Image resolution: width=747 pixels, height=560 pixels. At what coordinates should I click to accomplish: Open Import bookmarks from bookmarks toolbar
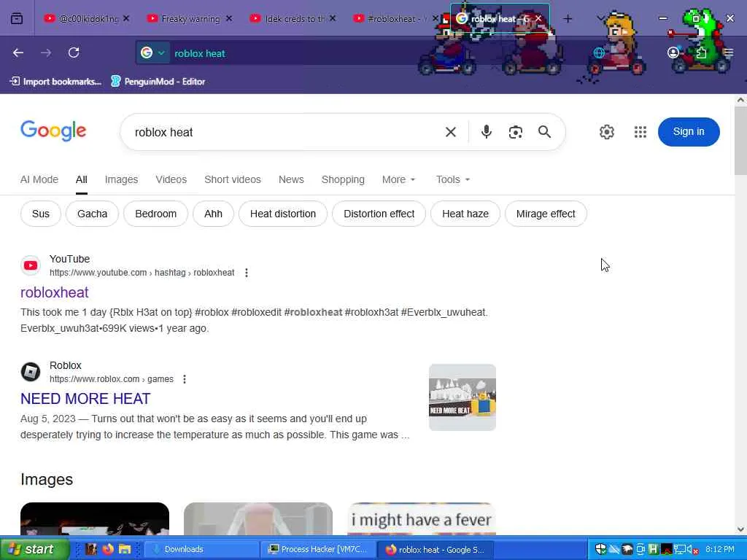point(55,82)
